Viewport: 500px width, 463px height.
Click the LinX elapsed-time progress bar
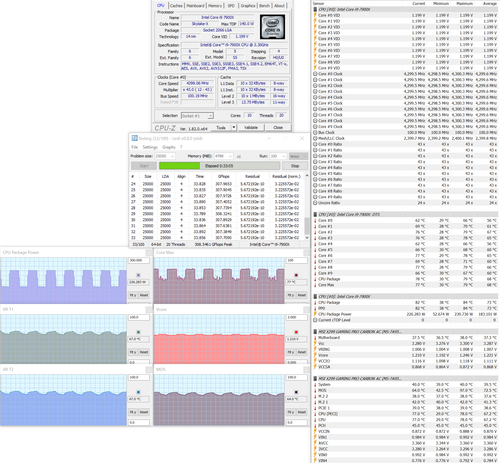(x=219, y=166)
